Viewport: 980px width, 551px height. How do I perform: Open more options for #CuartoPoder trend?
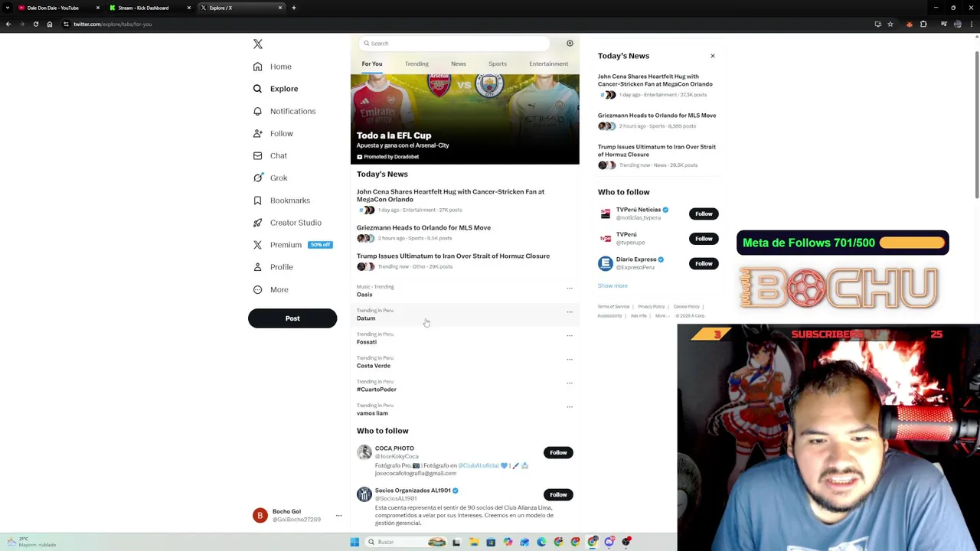570,383
